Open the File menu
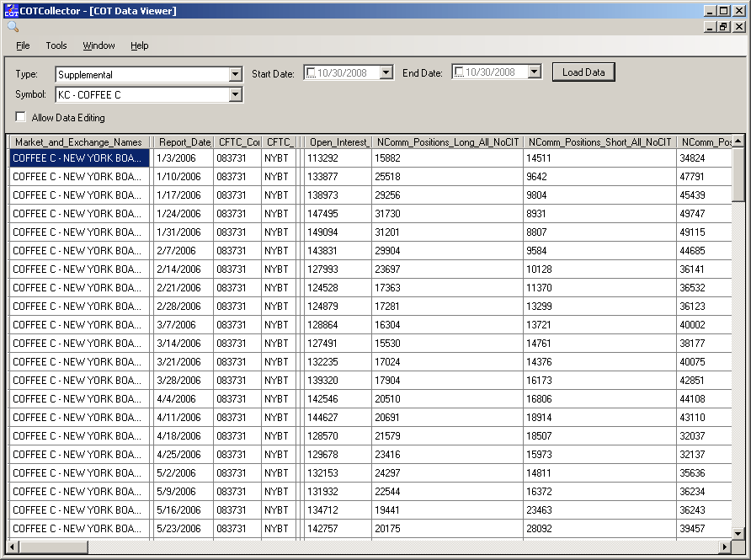The image size is (751, 560). click(23, 45)
